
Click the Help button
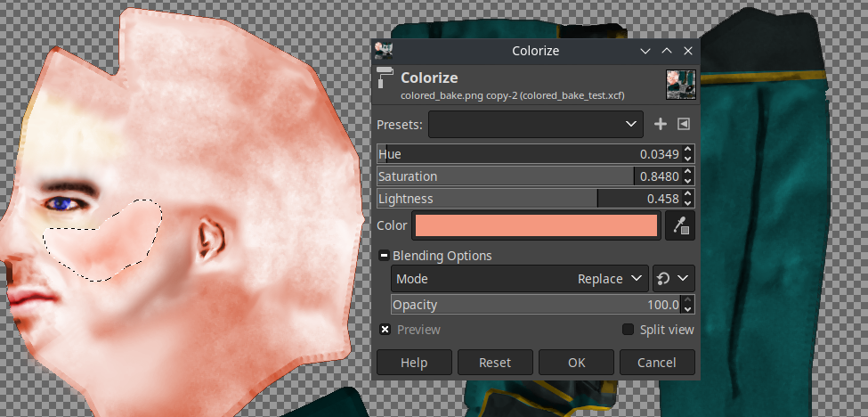414,363
